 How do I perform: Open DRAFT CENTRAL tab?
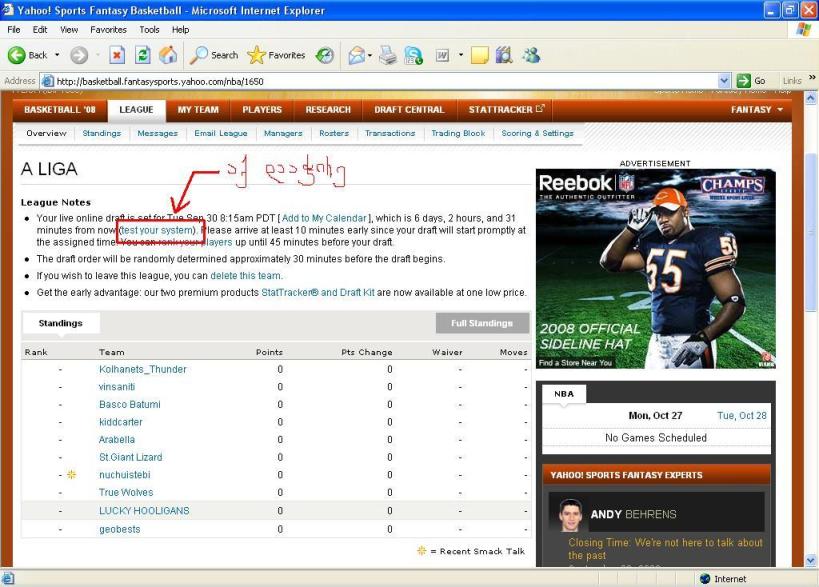coord(409,110)
